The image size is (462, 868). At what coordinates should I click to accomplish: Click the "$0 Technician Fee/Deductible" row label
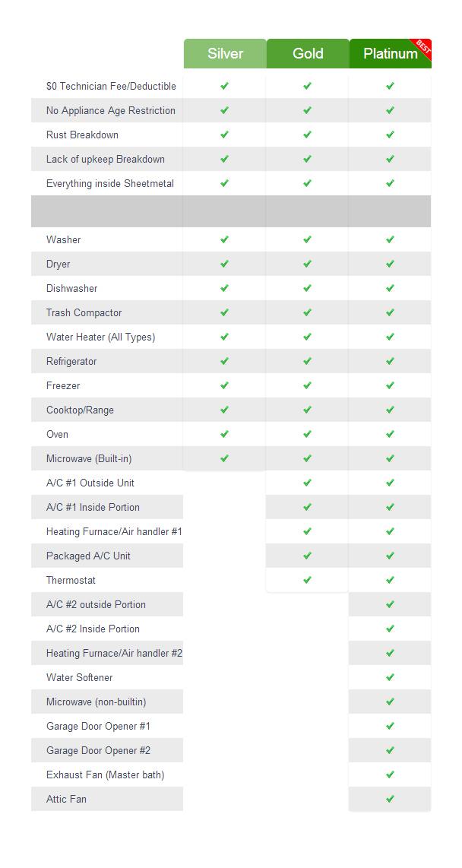(x=111, y=87)
